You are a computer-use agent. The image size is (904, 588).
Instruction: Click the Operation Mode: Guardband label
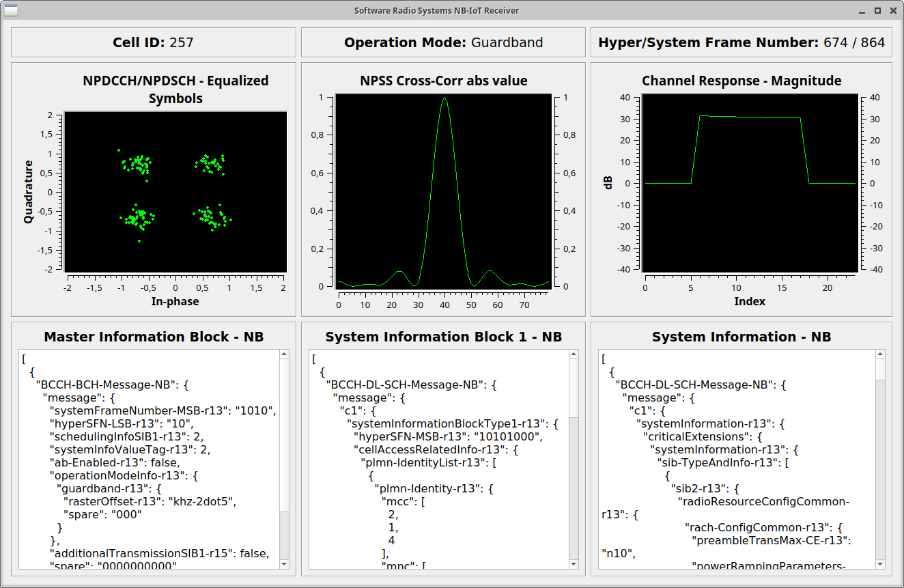click(443, 42)
